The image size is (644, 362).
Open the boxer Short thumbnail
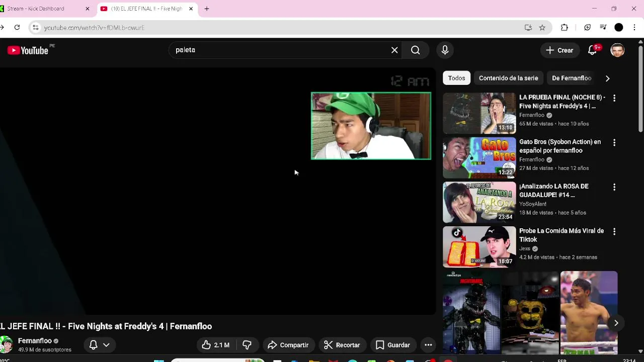point(589,313)
